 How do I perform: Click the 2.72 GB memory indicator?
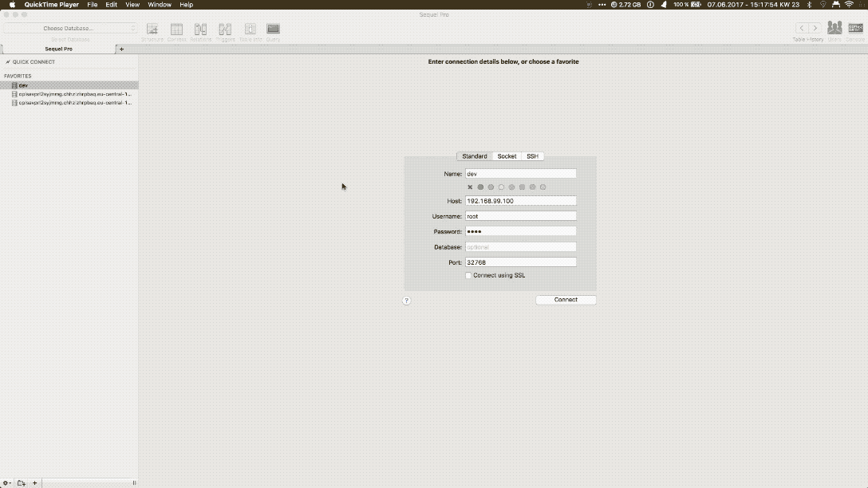(x=625, y=5)
